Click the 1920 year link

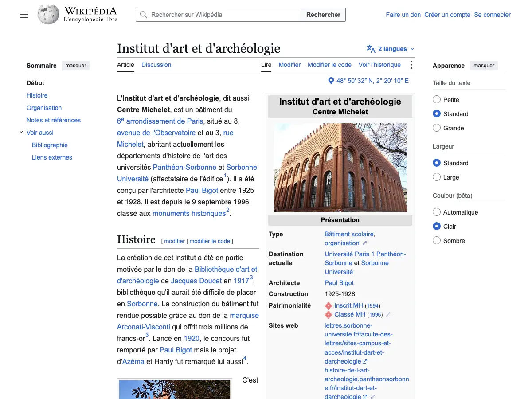pos(192,338)
